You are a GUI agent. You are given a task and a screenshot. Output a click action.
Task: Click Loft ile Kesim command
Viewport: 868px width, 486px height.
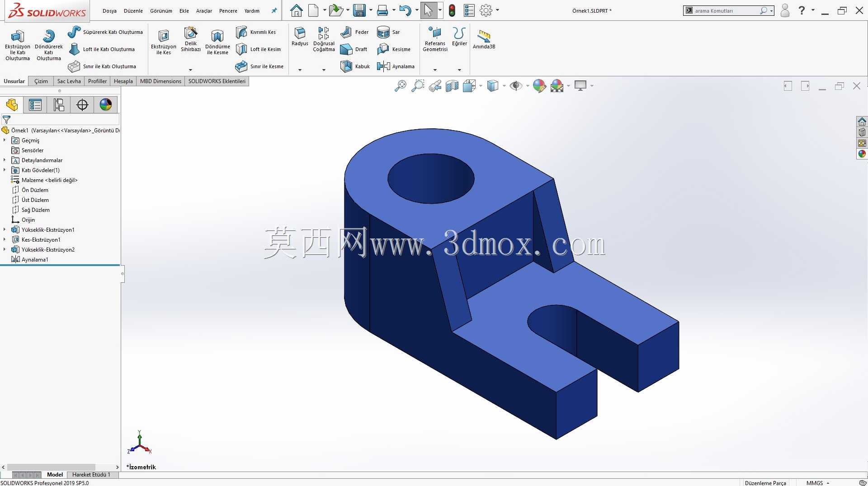(259, 49)
